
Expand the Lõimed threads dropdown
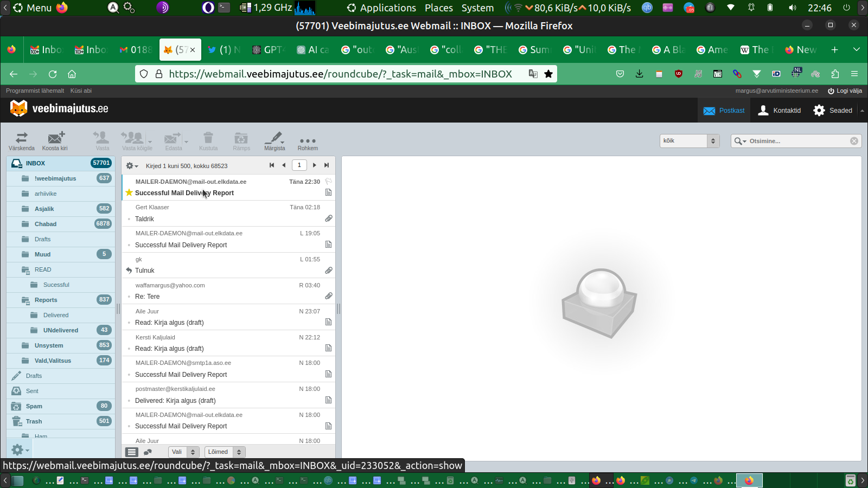click(x=225, y=452)
